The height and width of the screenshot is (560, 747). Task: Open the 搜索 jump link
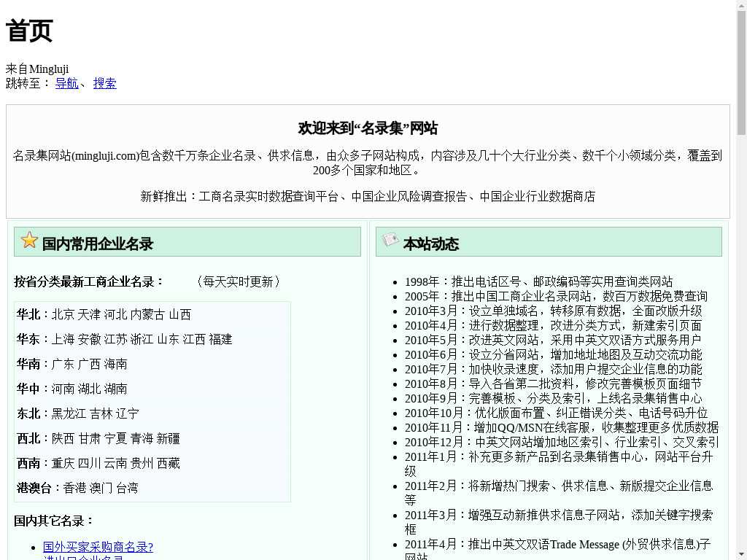coord(105,83)
